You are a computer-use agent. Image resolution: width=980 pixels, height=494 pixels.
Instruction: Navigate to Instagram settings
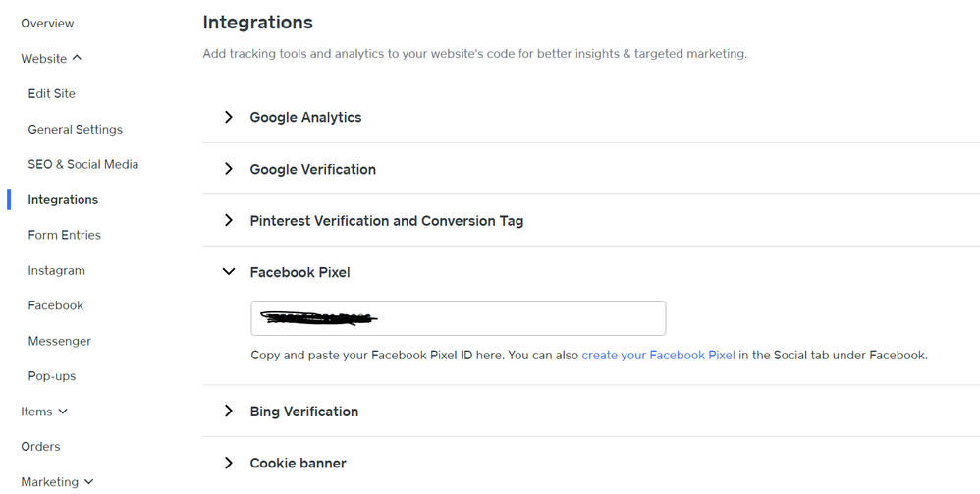[56, 271]
